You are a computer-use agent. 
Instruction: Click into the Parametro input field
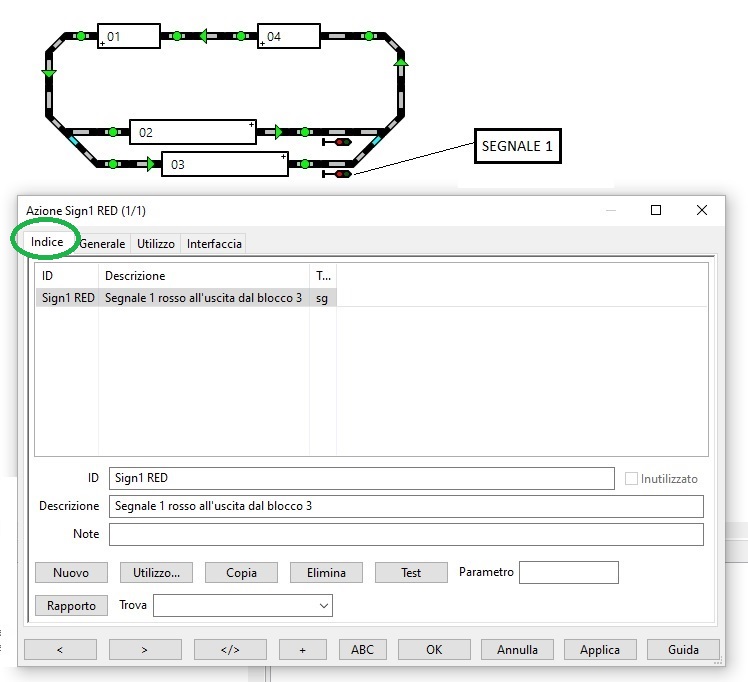point(568,573)
